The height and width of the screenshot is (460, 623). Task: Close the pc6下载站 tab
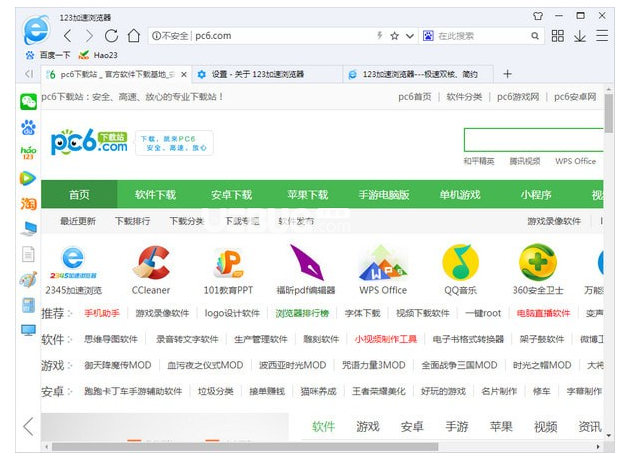pos(184,74)
